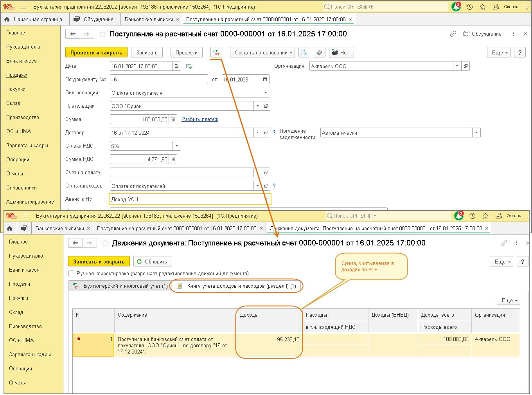This screenshot has height=395, width=532.
Task: Click the Провести button
Action: (x=187, y=52)
